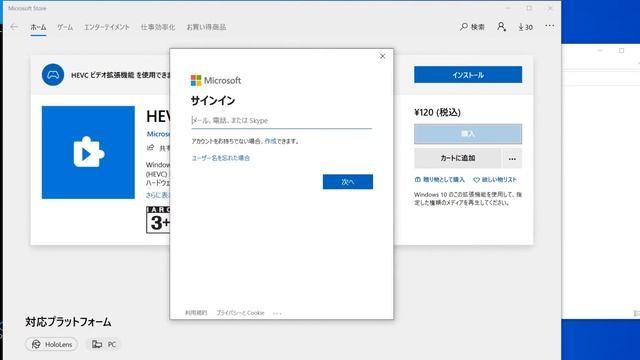
Task: Select the 仕事効率化 tab
Action: pyautogui.click(x=158, y=27)
